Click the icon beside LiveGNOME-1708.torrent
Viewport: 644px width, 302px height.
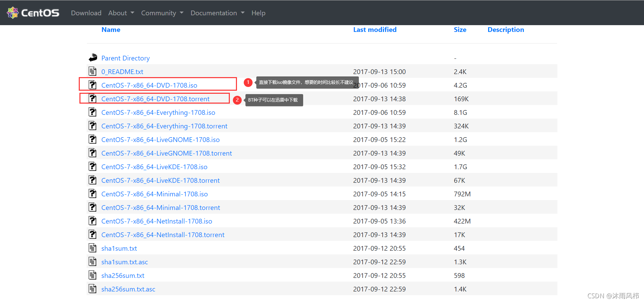click(x=92, y=153)
